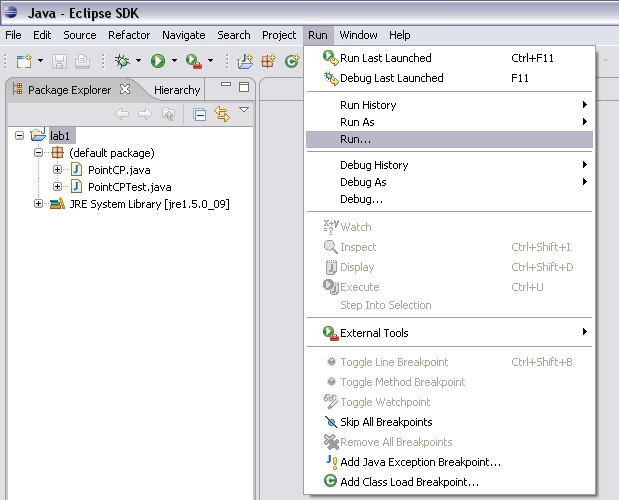Choose the Run... menu entry

(449, 139)
